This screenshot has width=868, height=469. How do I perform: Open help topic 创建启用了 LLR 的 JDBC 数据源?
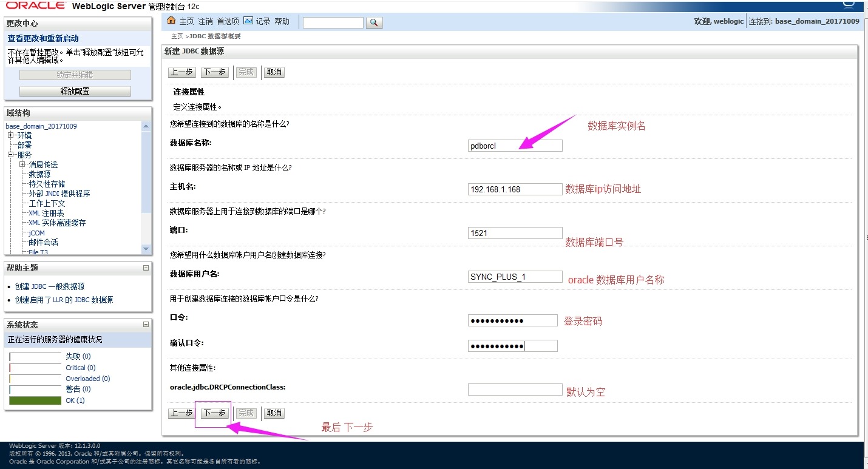click(64, 300)
